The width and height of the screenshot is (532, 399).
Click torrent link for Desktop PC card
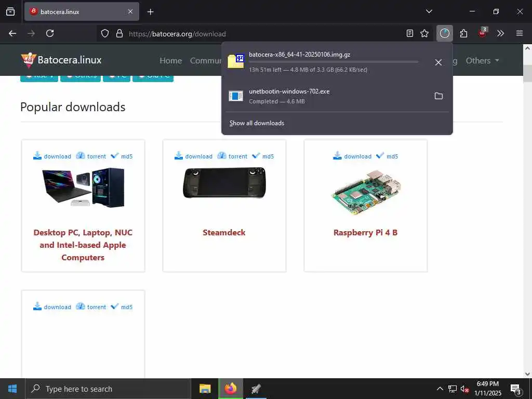[96, 156]
